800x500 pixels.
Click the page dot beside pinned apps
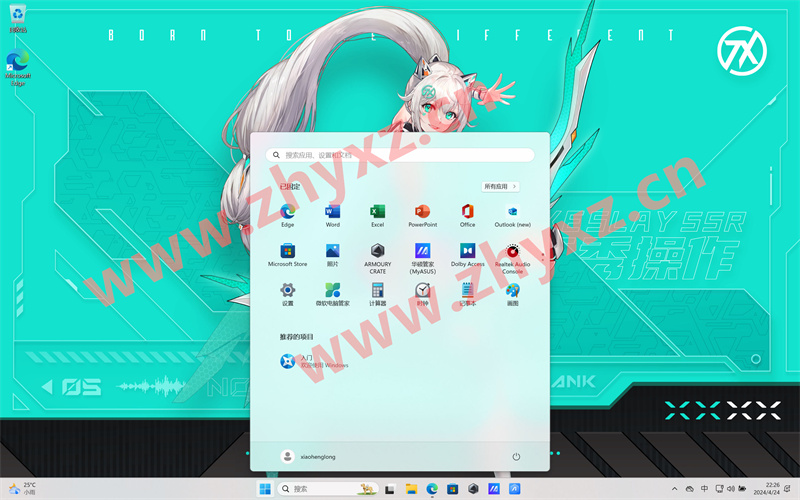pyautogui.click(x=543, y=255)
